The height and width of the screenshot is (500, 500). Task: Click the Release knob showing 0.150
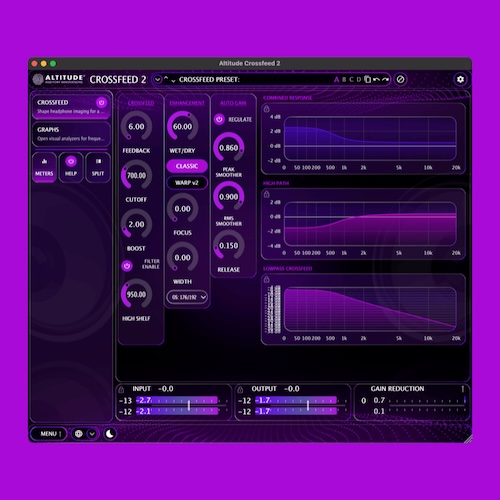pyautogui.click(x=229, y=246)
